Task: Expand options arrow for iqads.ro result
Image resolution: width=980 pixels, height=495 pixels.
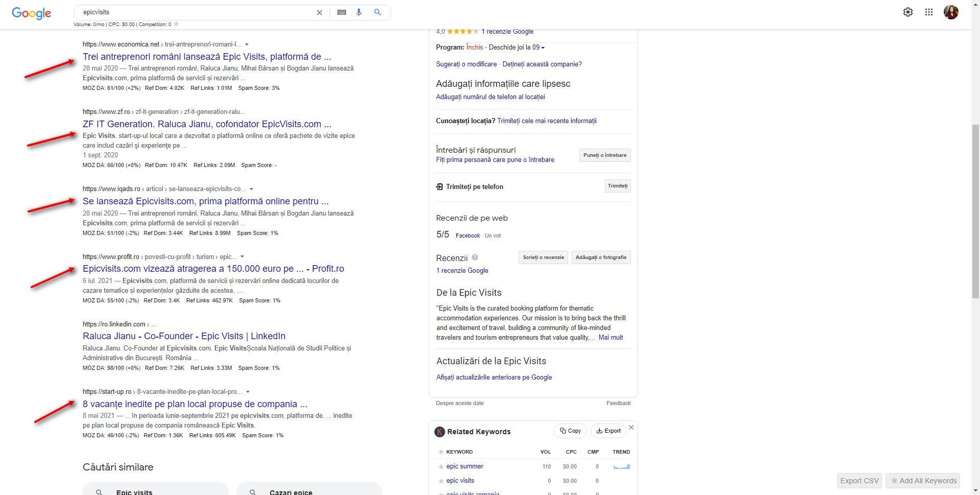Action: tap(251, 189)
